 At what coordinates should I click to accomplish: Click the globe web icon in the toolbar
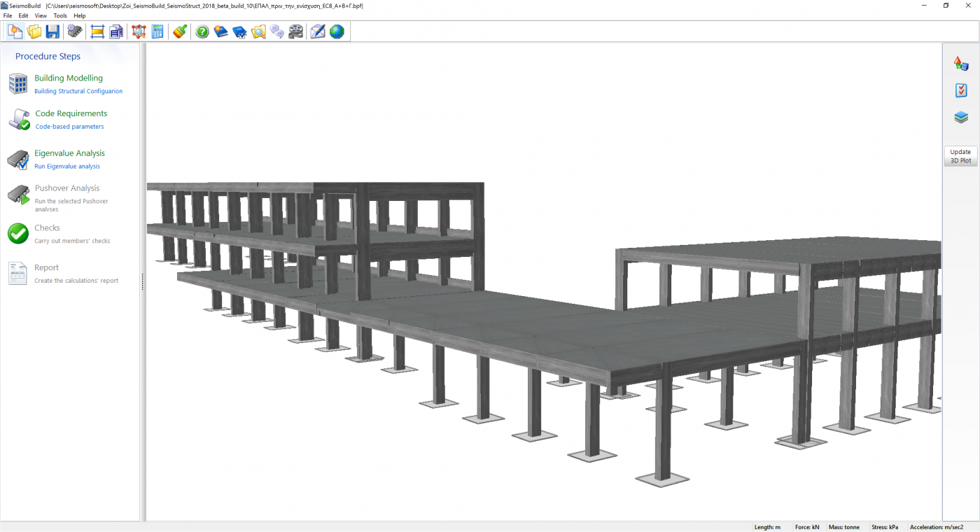point(337,31)
